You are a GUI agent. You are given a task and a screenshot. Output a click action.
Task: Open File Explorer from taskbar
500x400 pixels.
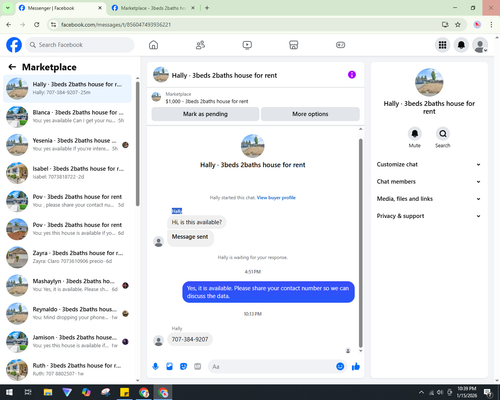click(x=48, y=392)
